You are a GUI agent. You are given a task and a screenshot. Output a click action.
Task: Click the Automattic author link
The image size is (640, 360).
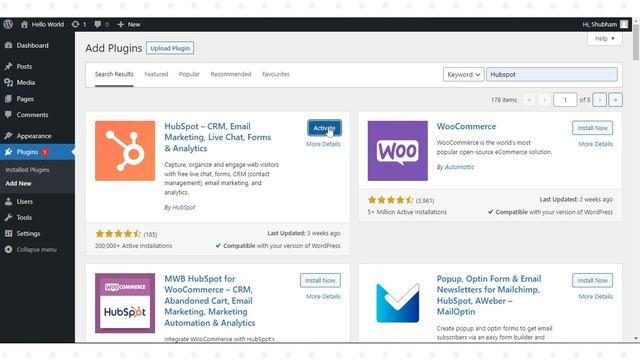click(460, 167)
